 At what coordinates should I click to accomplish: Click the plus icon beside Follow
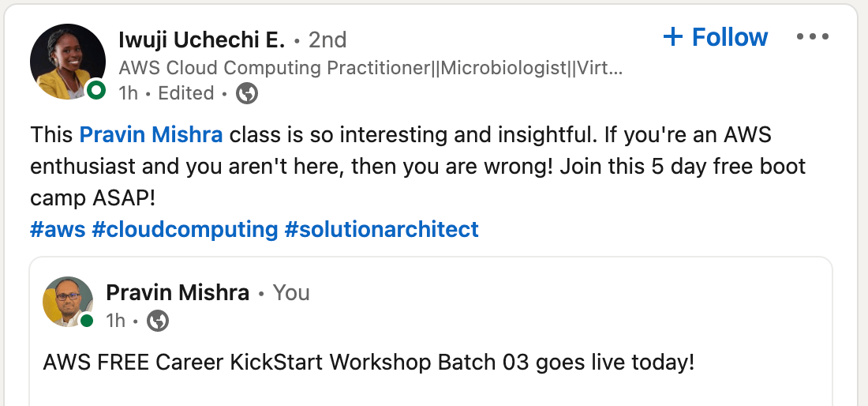click(x=672, y=37)
